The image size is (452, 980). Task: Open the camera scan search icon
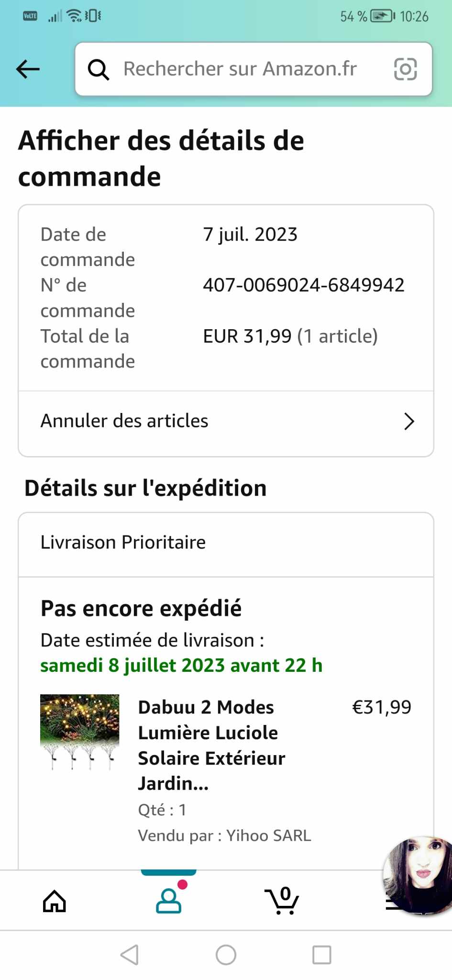[405, 69]
